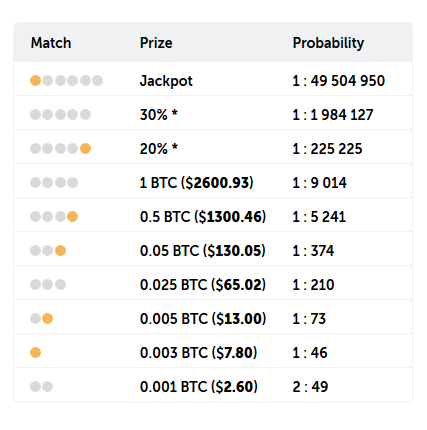427x430 pixels.
Task: Click the orange ball in 20% * row
Action: 85,149
